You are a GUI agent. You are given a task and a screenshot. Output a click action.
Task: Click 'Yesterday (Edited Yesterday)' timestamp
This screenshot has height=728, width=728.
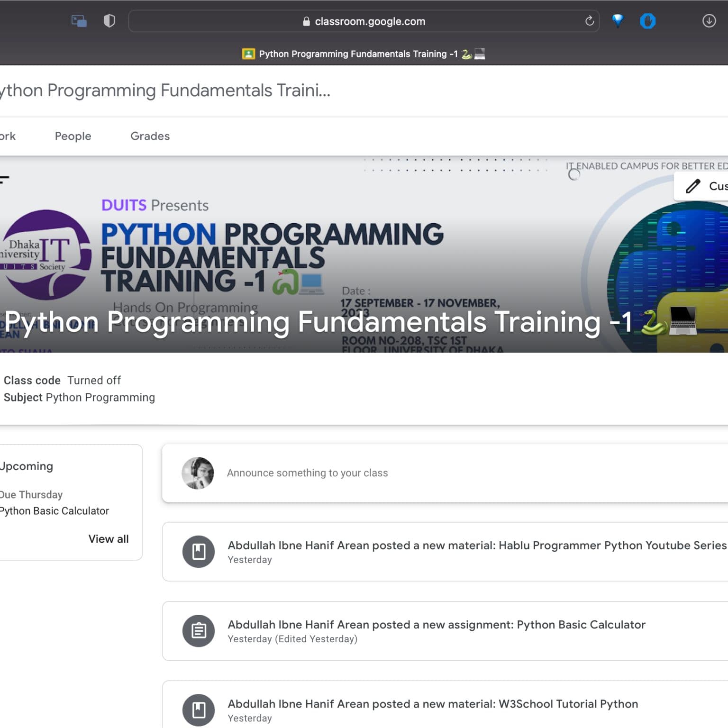coord(292,639)
